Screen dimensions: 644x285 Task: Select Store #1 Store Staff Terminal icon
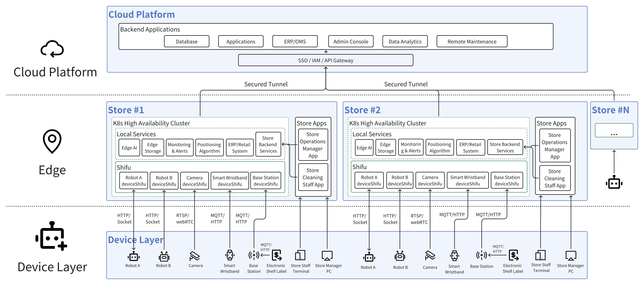[300, 255]
